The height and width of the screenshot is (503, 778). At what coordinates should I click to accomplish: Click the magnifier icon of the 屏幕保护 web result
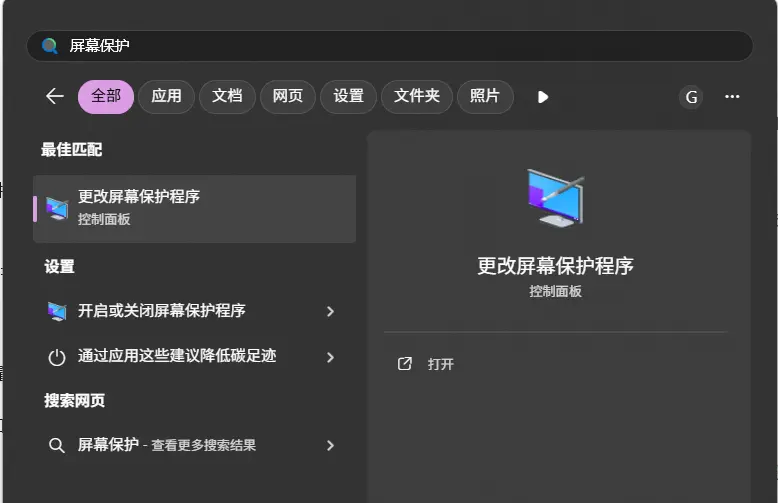[x=57, y=445]
